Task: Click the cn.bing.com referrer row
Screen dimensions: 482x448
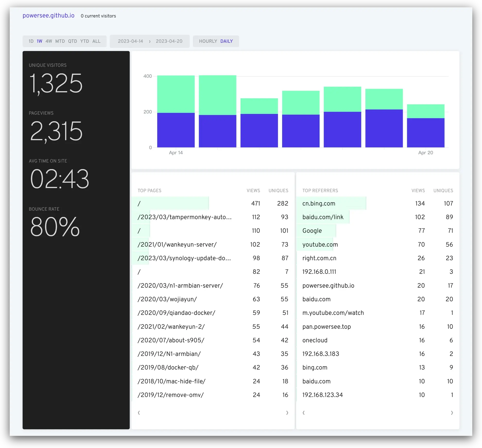Action: 319,204
